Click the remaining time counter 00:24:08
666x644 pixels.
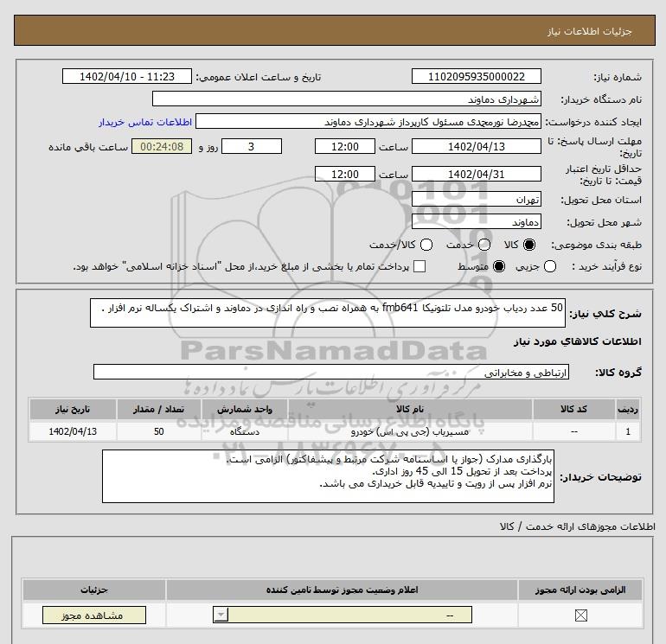162,146
